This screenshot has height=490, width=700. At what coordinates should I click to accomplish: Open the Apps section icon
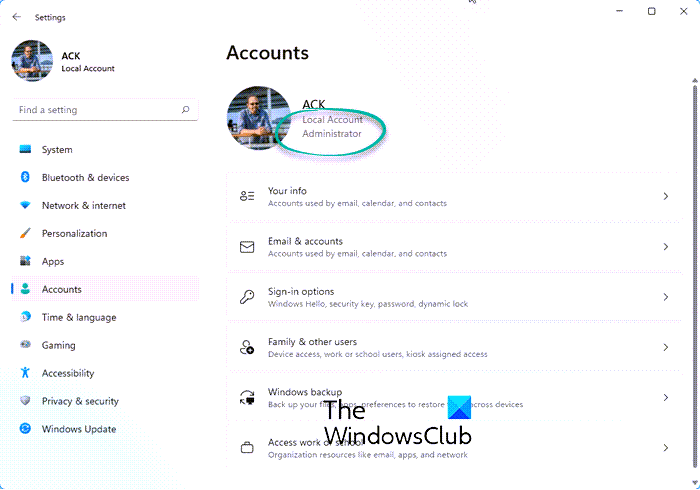click(25, 261)
